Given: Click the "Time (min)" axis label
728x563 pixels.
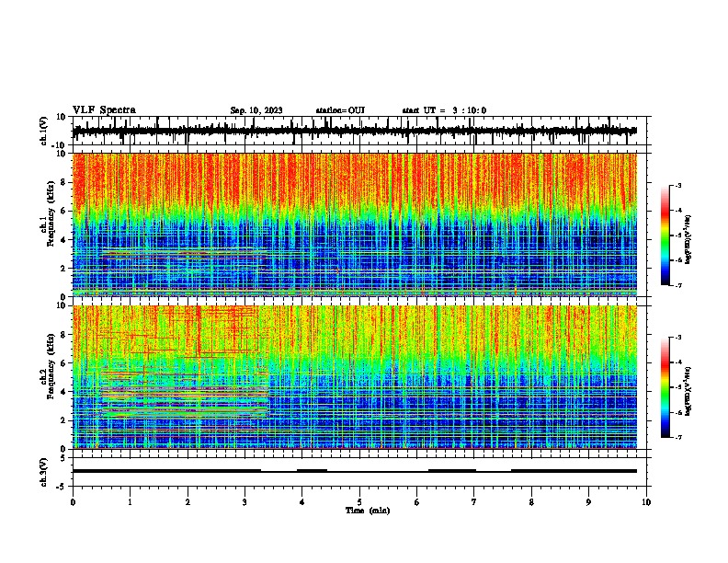Looking at the screenshot, I should click(x=368, y=511).
